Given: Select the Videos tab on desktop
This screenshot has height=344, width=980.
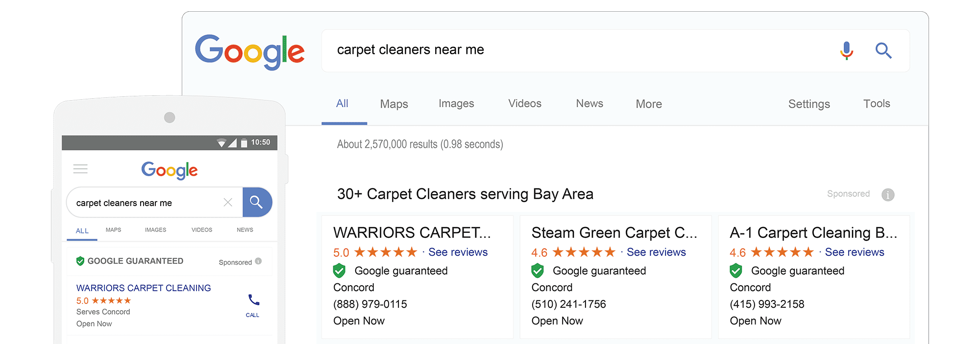Looking at the screenshot, I should click(x=525, y=104).
